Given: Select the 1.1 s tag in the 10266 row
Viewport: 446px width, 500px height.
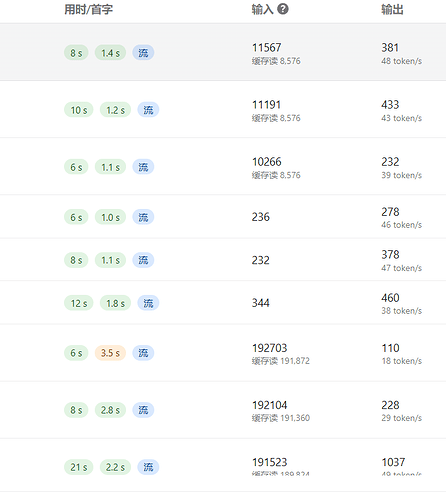Looking at the screenshot, I should pos(110,167).
